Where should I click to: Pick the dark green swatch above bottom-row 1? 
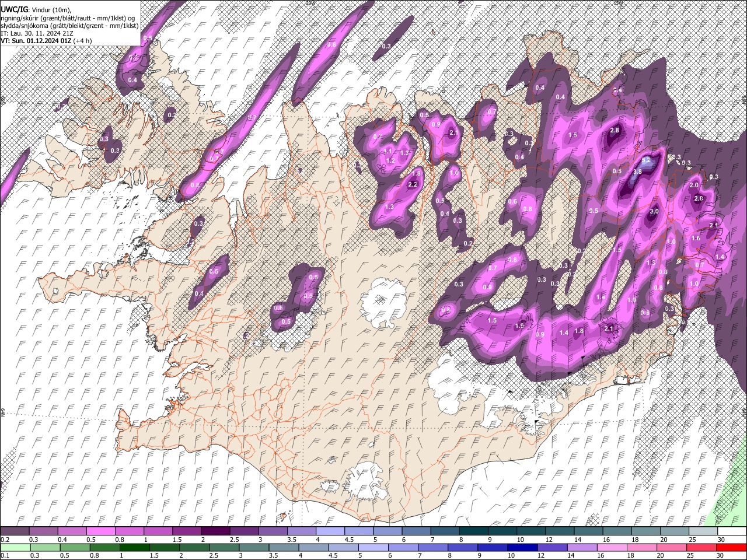pos(134,547)
